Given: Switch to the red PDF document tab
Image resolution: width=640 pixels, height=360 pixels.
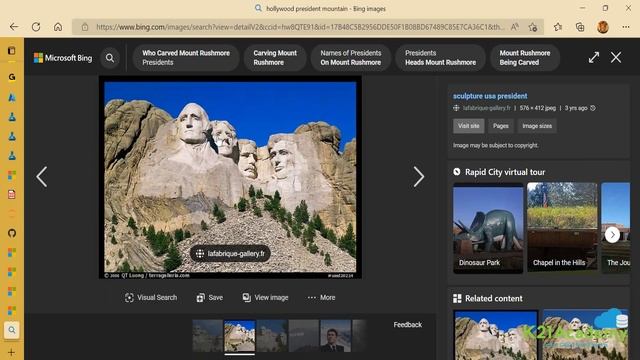Looking at the screenshot, I should point(12,194).
